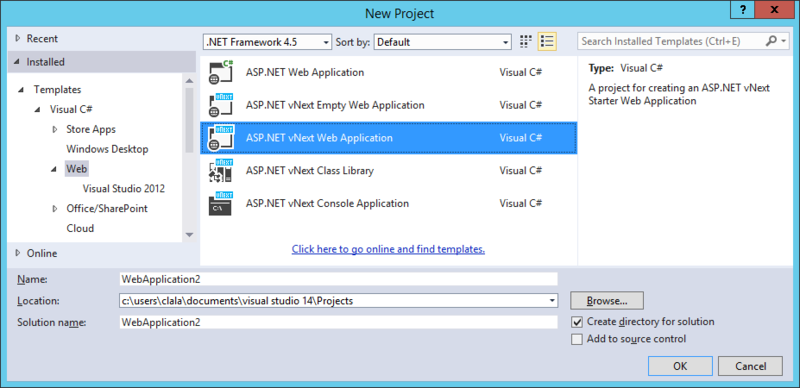Expand the Office/SharePoint tree node
Image resolution: width=800 pixels, height=388 pixels.
(x=55, y=209)
